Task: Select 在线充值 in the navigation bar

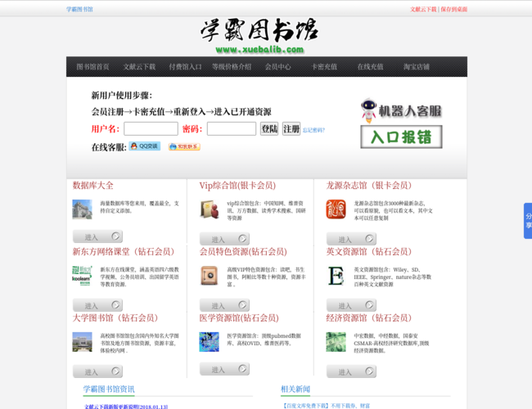Action: pos(371,67)
